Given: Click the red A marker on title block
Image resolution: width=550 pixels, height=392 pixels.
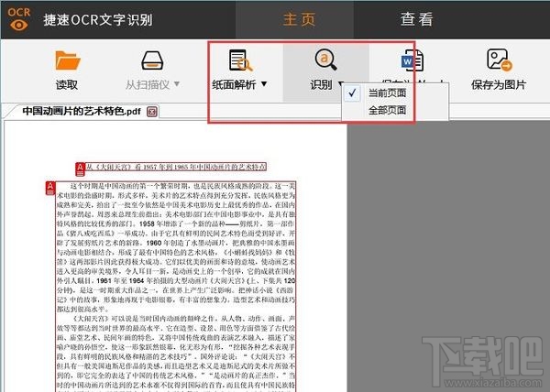Looking at the screenshot, I should point(81,169).
